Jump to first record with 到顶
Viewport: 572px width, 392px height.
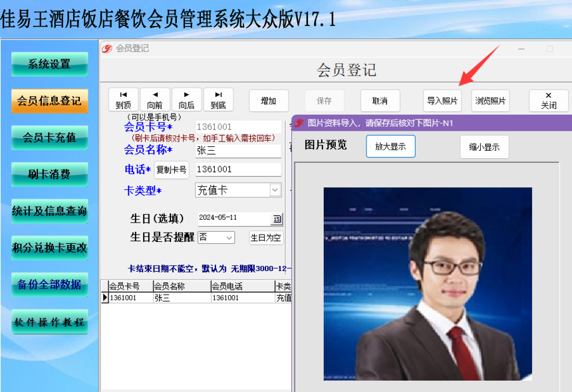tap(124, 100)
